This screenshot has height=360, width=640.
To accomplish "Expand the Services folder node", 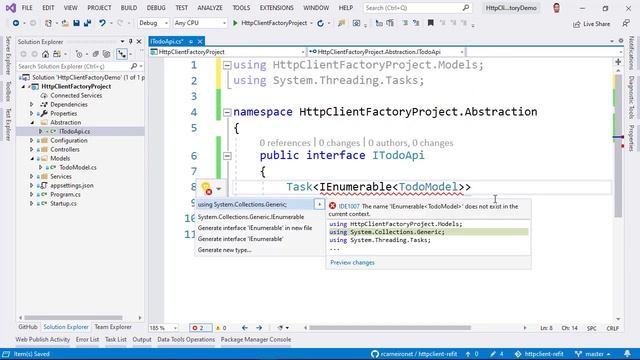I will [32, 176].
